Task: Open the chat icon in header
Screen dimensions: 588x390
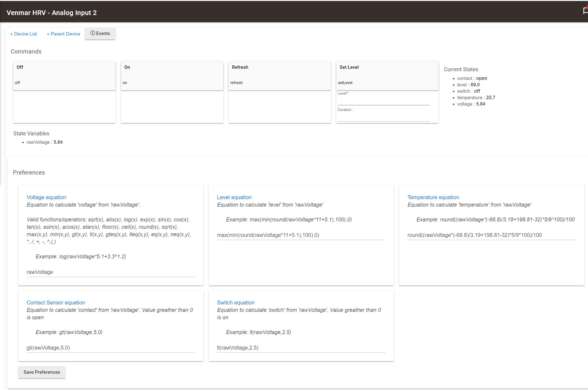Action: [x=585, y=11]
